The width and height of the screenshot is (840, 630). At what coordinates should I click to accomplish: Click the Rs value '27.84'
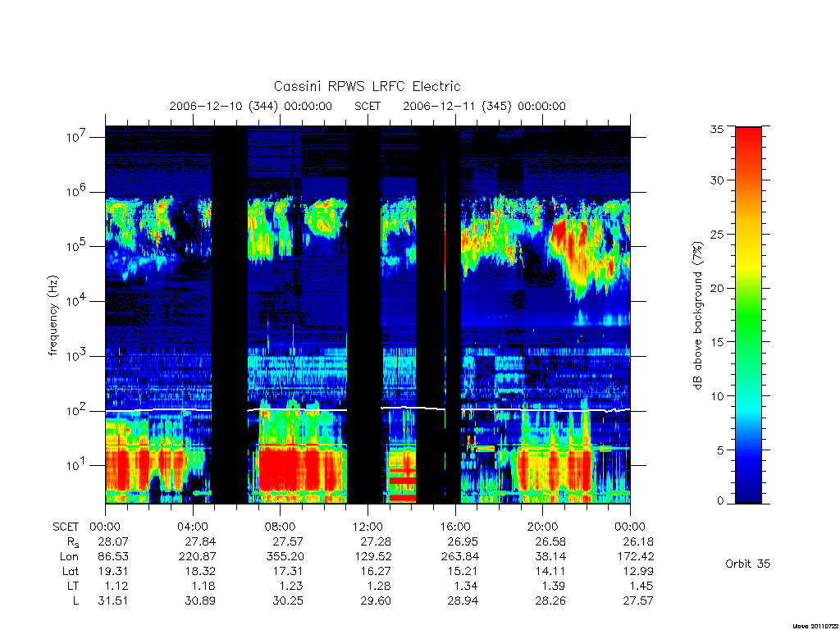coord(200,541)
